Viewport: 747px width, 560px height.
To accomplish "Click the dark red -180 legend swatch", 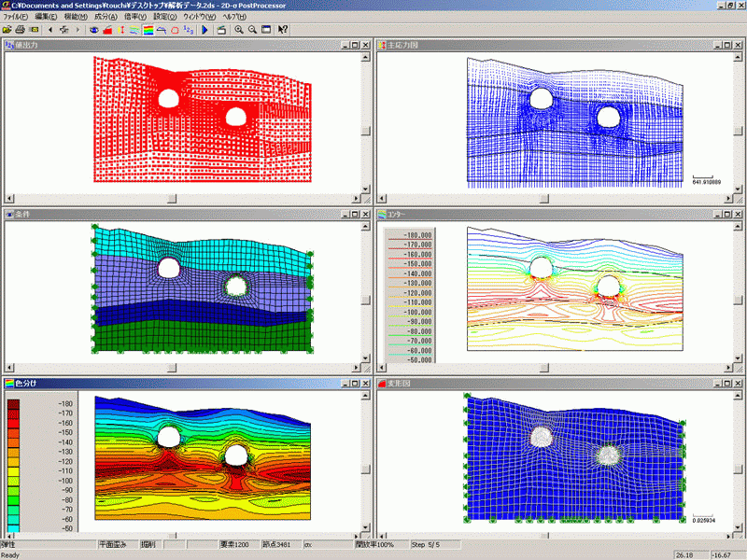I will point(13,405).
